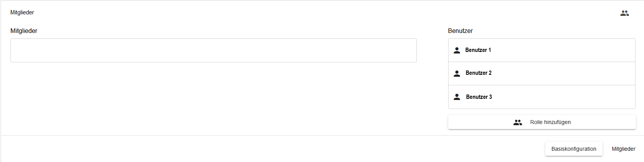644x162 pixels.
Task: Click the Rolle hinzufügen label text
Action: 550,122
